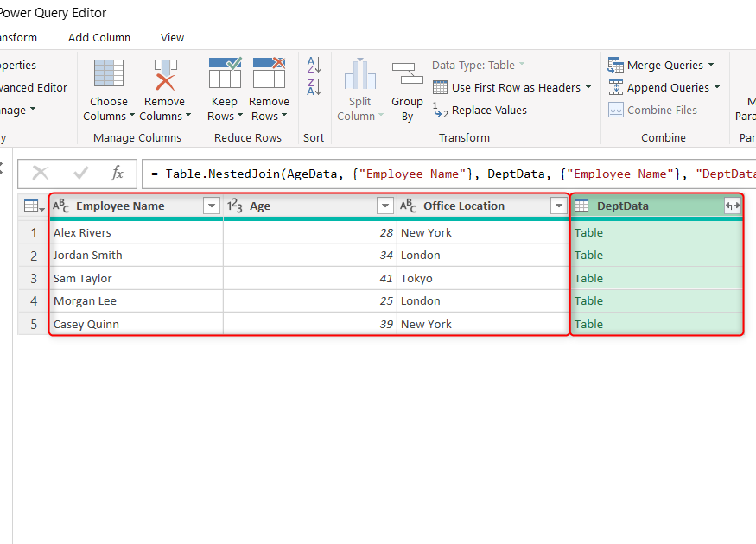Image resolution: width=756 pixels, height=544 pixels.
Task: Click the Replace Values icon
Action: tap(440, 111)
